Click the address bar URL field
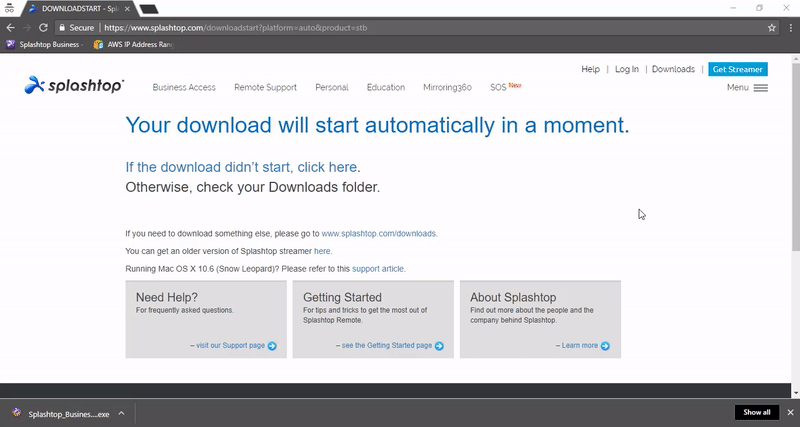Image resolution: width=800 pixels, height=427 pixels. (x=400, y=28)
